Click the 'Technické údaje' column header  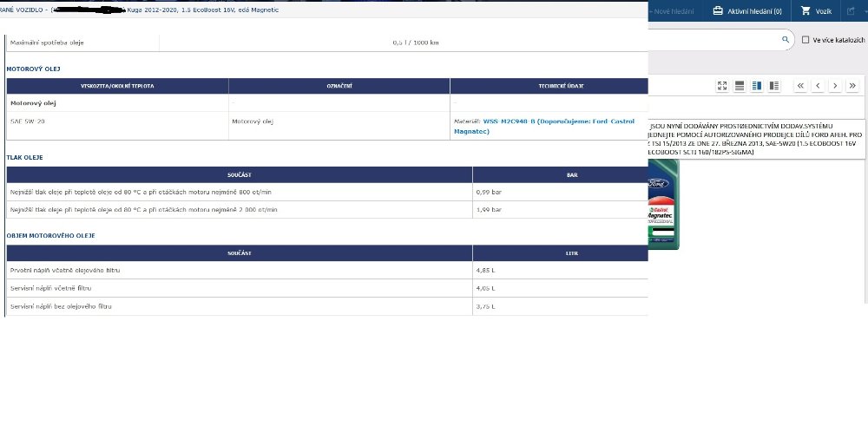pos(548,86)
